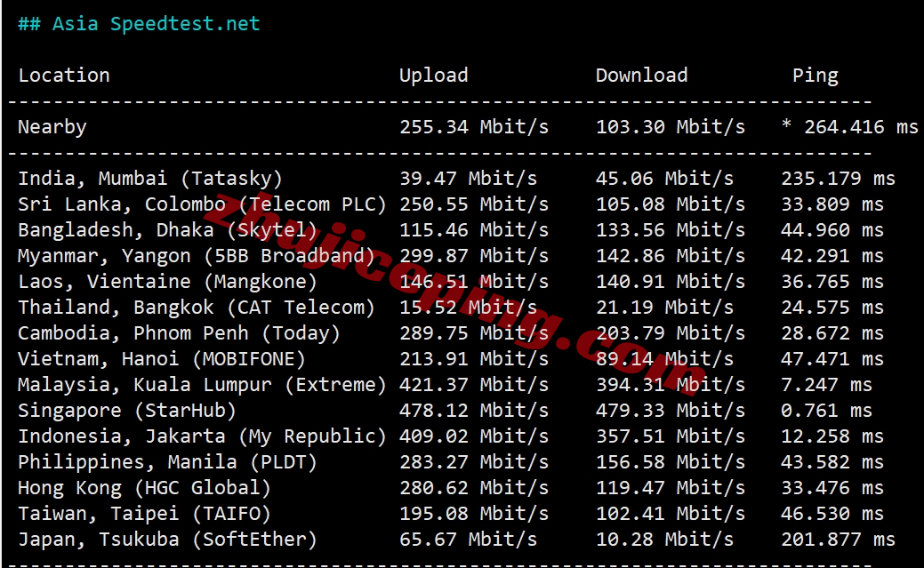Click Jakarta upload value "409.02 Mbit/s"

[x=474, y=436]
